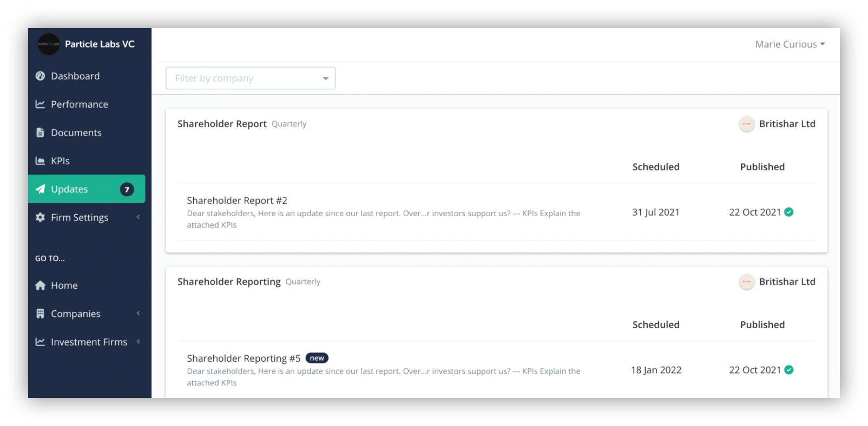
Task: Click Scheduled column header in Shareholder Reporting card
Action: click(656, 325)
